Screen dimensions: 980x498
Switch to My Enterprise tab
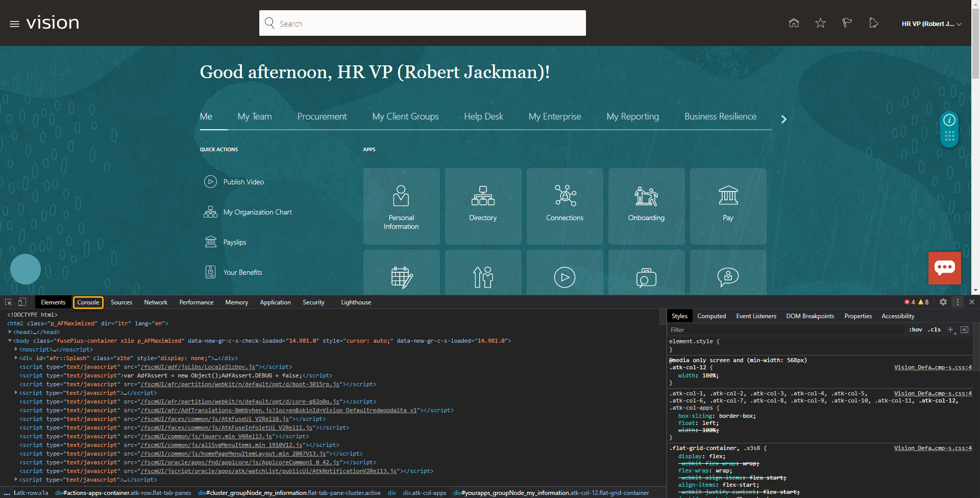point(555,116)
